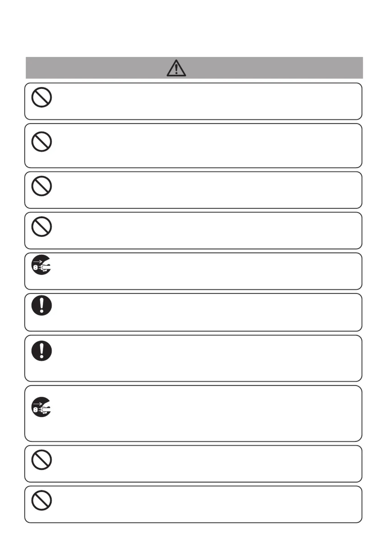Screen dimensions: 392x554
Task: Click inside the second rounded box's blank area
Action: pyautogui.click(x=205, y=146)
